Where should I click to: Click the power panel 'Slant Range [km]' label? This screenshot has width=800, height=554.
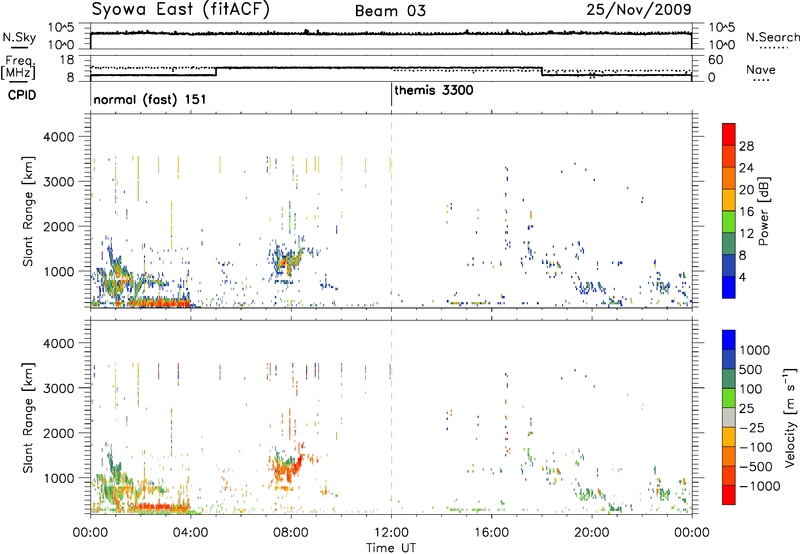coord(28,211)
